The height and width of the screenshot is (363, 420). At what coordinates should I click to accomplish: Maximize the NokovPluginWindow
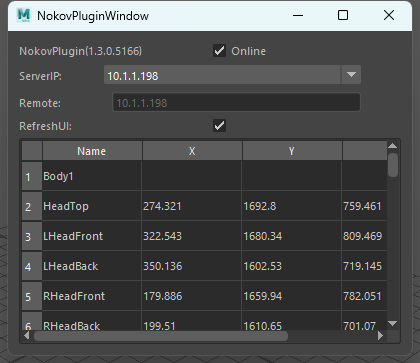tap(343, 15)
